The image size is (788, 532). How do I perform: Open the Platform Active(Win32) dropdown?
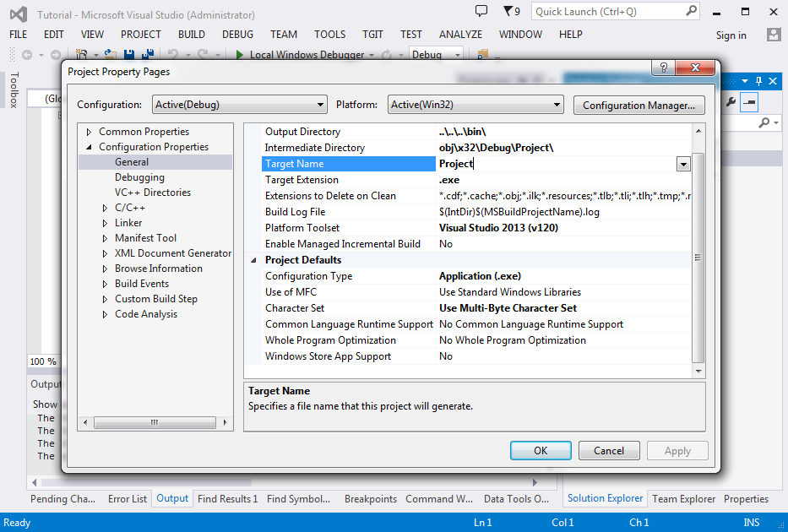point(476,105)
